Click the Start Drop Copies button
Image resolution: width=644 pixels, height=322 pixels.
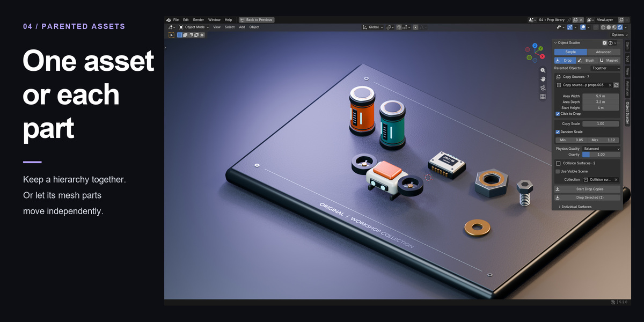click(x=588, y=189)
